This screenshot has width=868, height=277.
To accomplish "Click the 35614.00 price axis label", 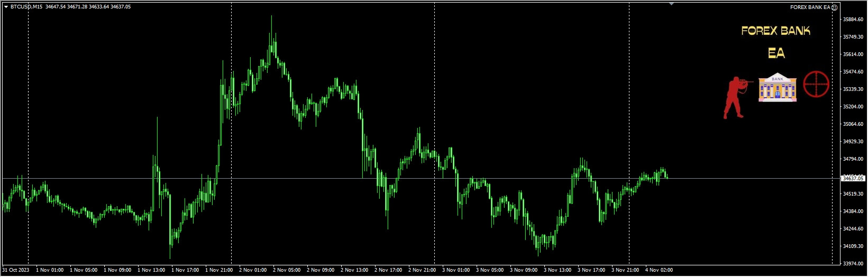I will pos(853,54).
